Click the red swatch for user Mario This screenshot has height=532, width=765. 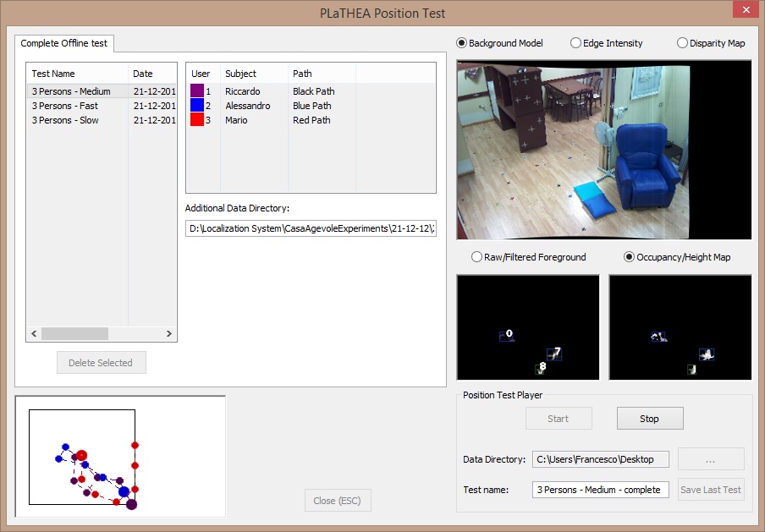point(197,120)
